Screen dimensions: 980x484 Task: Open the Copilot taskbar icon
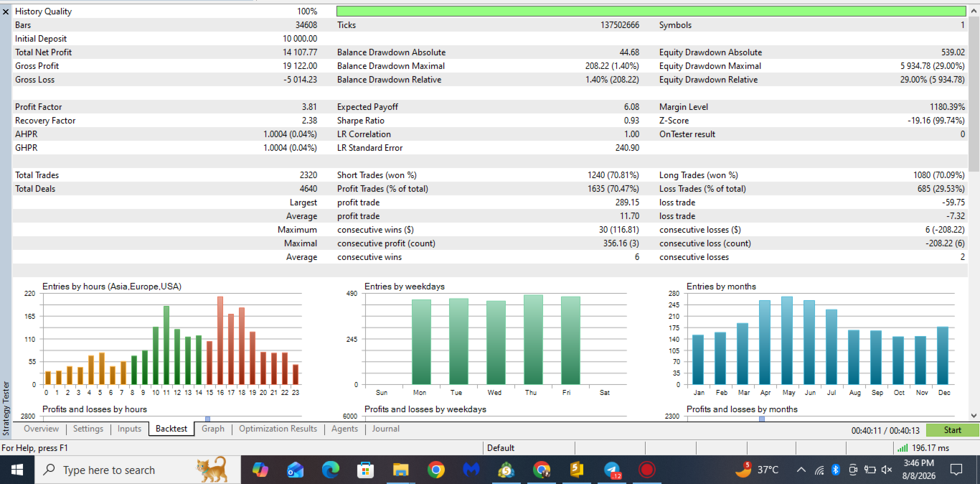coord(260,470)
